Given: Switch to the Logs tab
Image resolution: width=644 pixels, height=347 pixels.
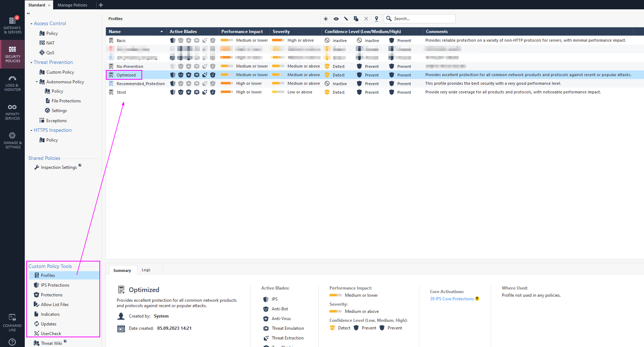Looking at the screenshot, I should pos(146,270).
